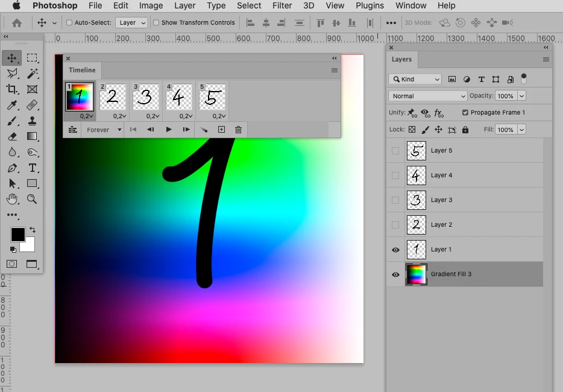Show Layer 3 visibility
The height and width of the screenshot is (392, 563).
tap(395, 200)
